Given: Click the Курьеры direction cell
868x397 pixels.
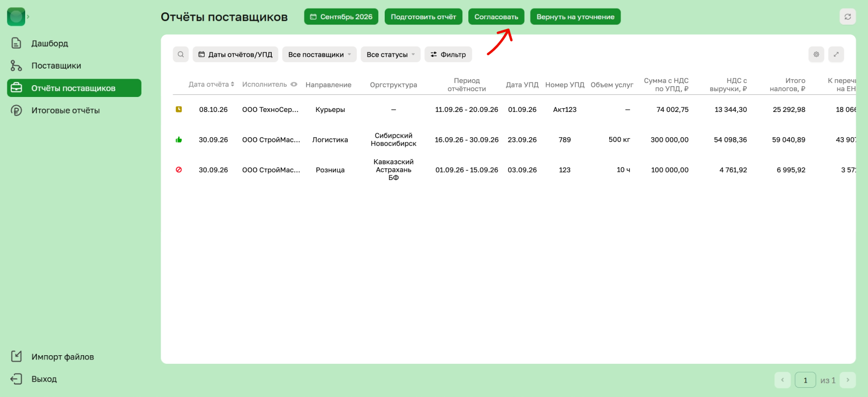Looking at the screenshot, I should coord(330,109).
